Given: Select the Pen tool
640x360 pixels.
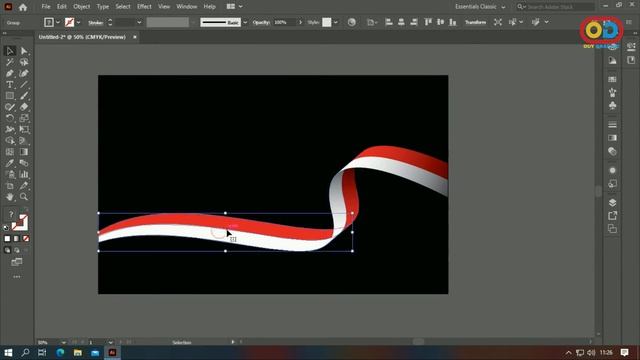Looking at the screenshot, I should click(10, 73).
